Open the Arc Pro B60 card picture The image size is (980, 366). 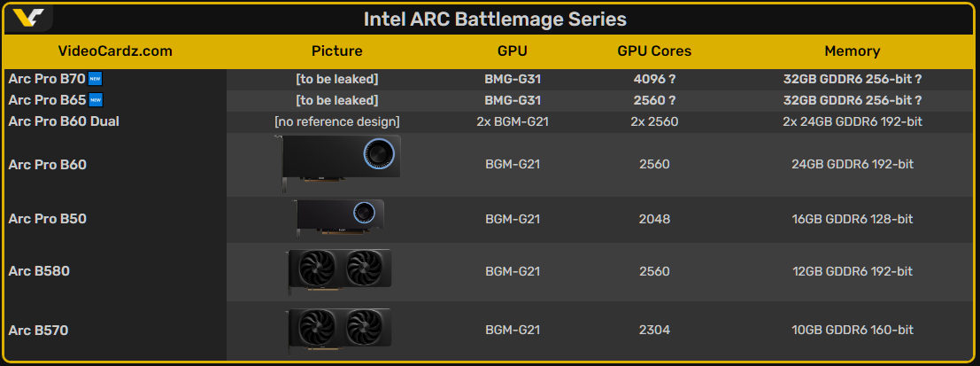(x=342, y=164)
